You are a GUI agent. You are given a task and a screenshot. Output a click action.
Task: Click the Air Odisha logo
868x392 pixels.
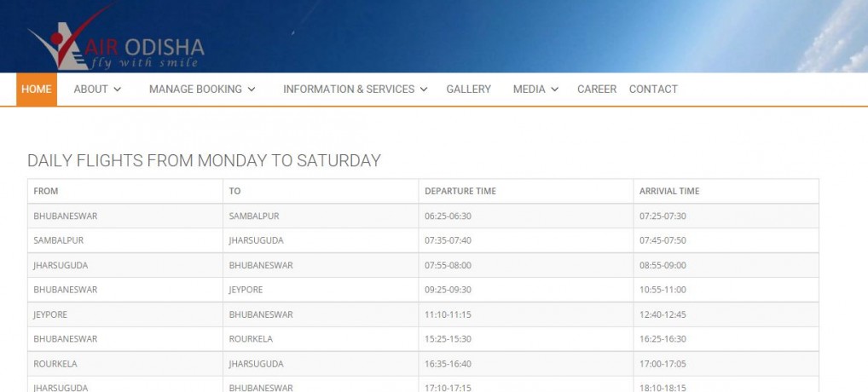click(x=115, y=44)
